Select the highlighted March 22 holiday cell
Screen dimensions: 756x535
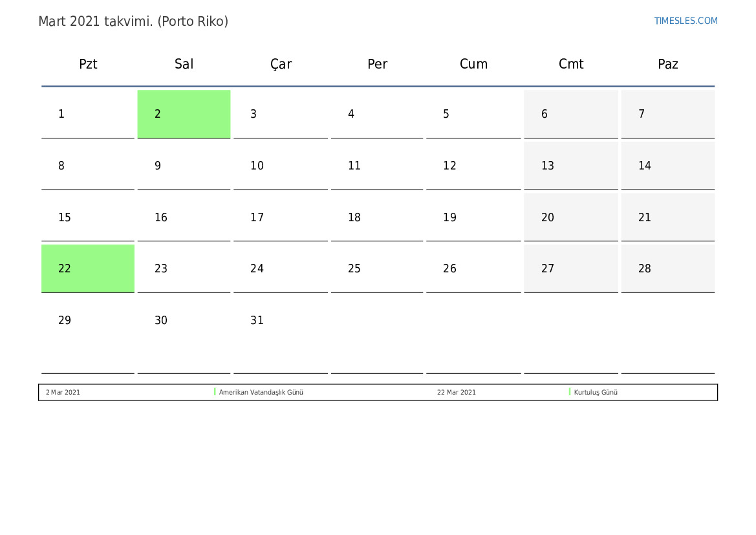tap(88, 268)
